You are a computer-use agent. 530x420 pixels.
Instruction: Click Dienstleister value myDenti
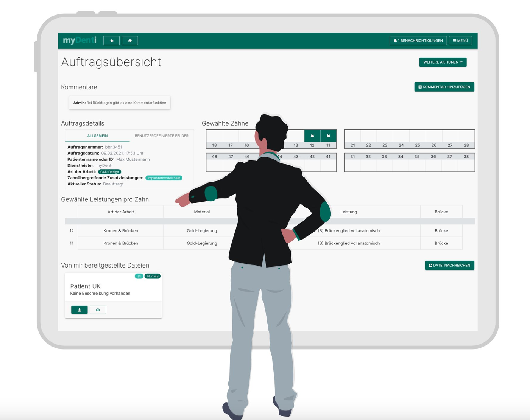(104, 166)
